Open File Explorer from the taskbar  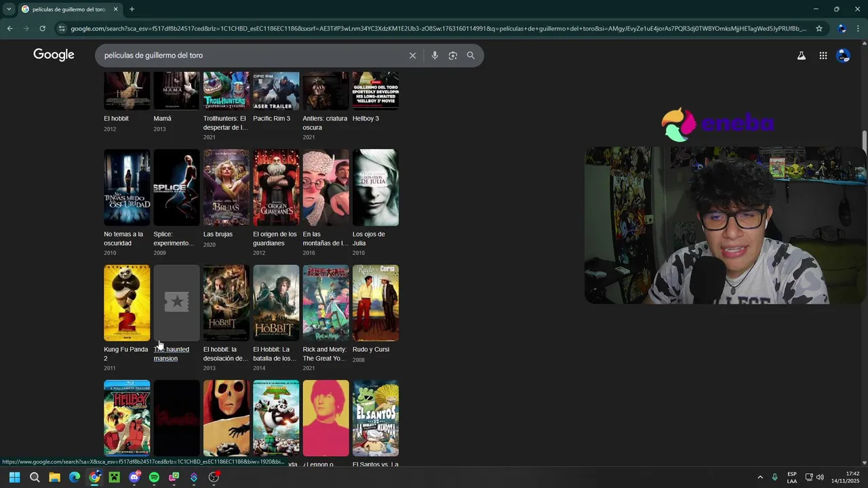pyautogui.click(x=54, y=477)
